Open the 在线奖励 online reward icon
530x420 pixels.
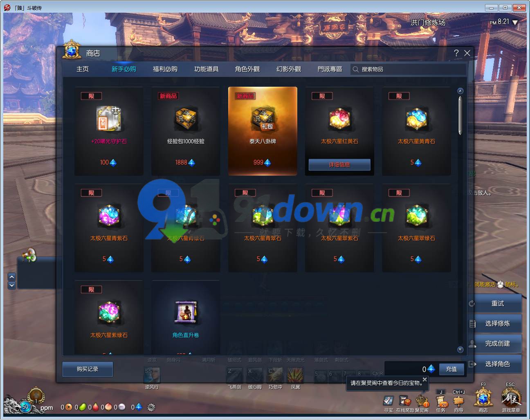(405, 400)
